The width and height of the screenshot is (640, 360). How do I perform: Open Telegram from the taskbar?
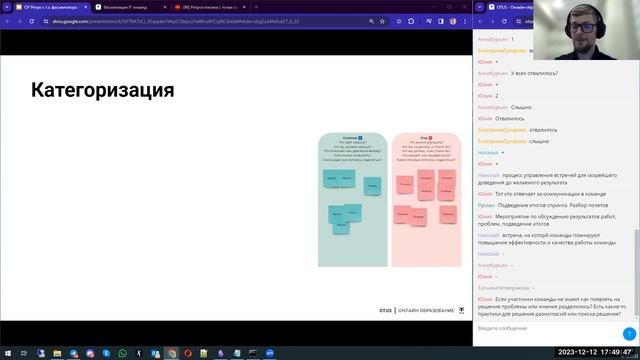73,353
